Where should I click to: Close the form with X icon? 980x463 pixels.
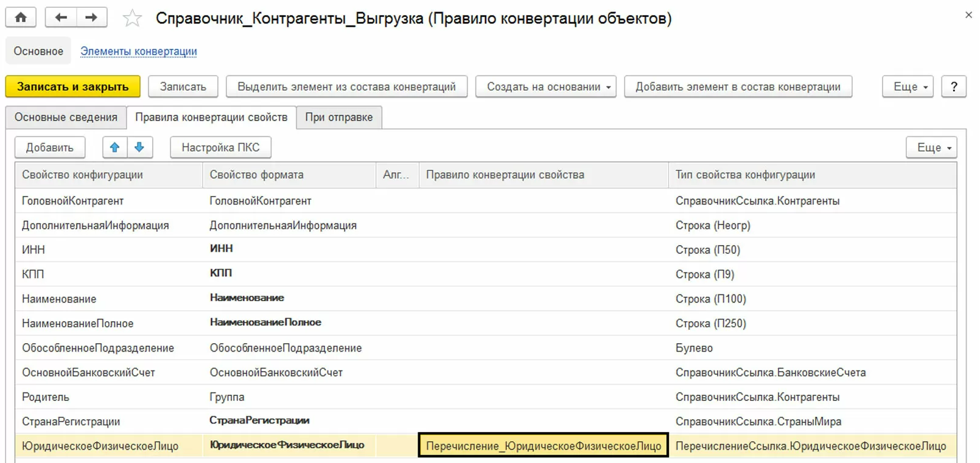coord(968,15)
